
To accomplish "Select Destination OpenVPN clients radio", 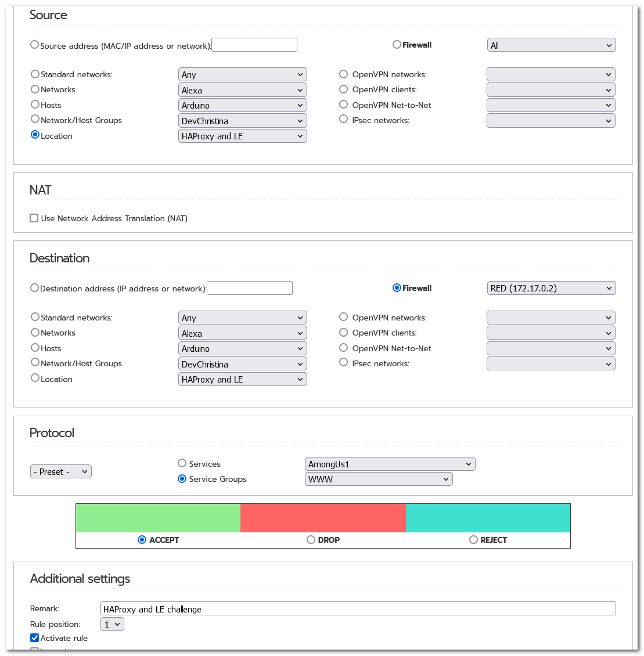I will pyautogui.click(x=344, y=333).
